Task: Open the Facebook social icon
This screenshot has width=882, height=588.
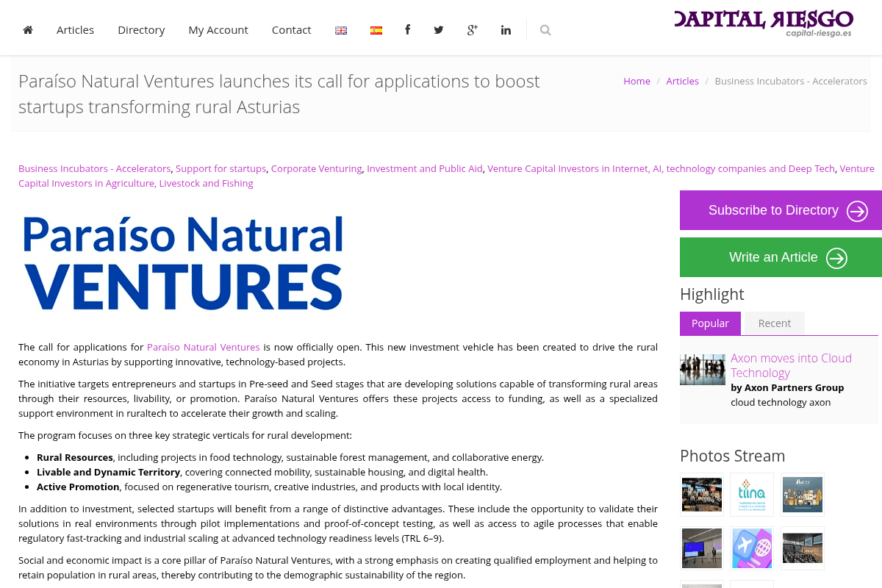Action: pyautogui.click(x=407, y=29)
